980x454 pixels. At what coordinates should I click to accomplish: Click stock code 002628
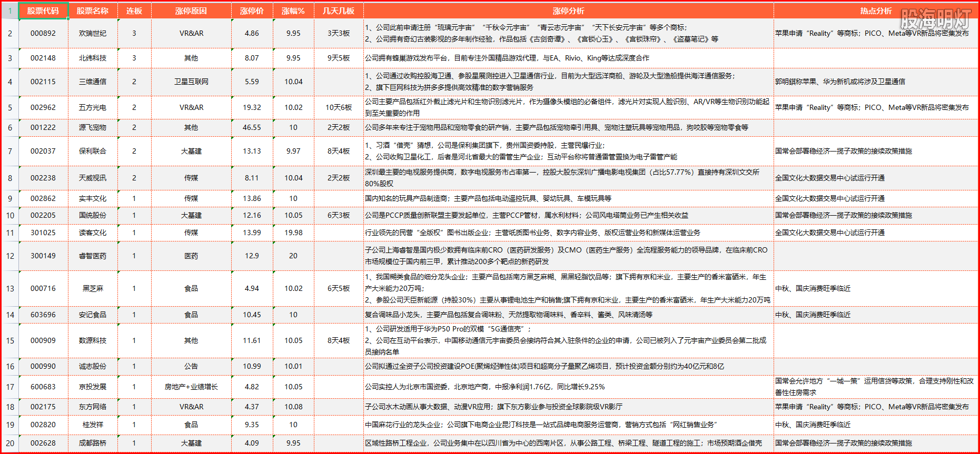coord(43,443)
